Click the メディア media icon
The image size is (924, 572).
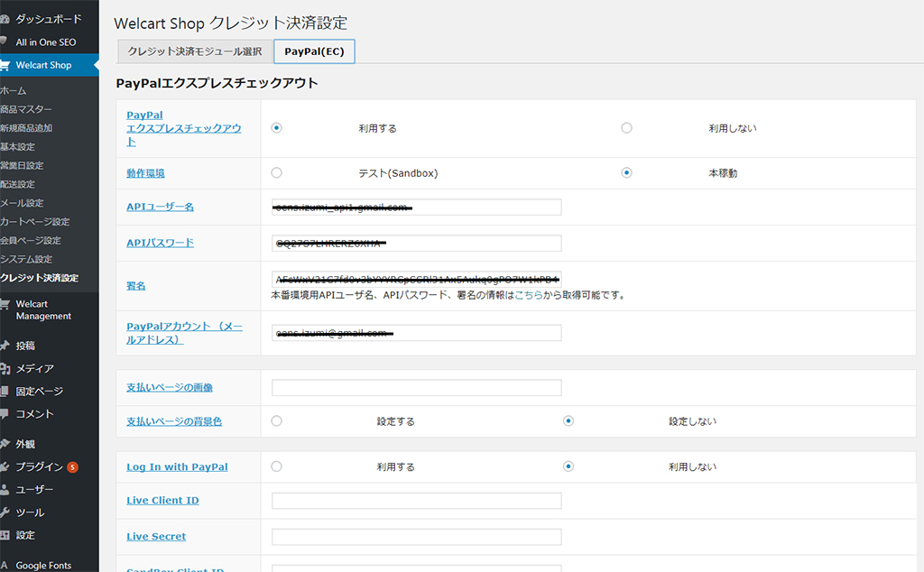[x=5, y=369]
